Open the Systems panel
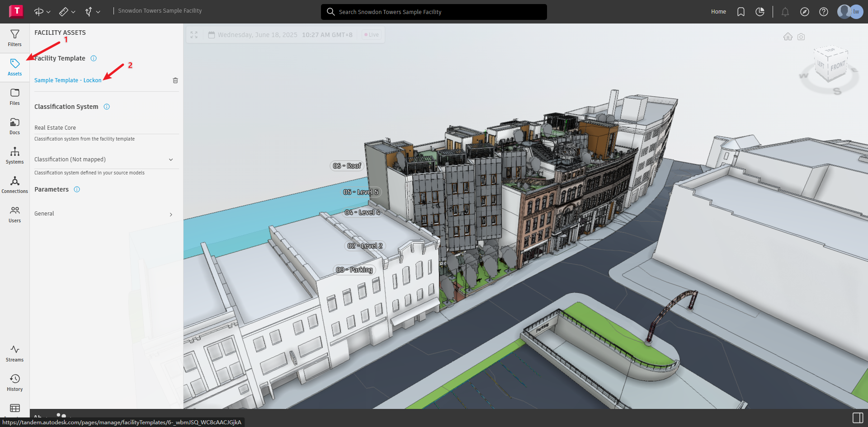The image size is (868, 427). pos(14,155)
